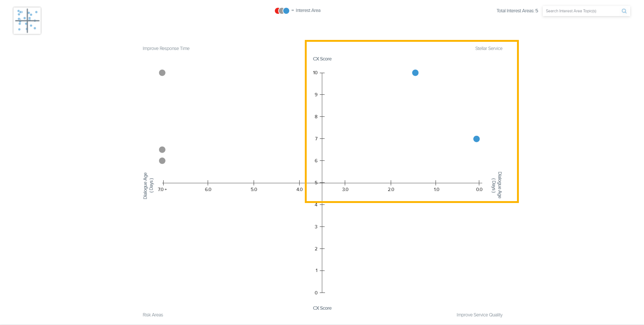
Task: Click the Interest Area legend text
Action: point(308,10)
